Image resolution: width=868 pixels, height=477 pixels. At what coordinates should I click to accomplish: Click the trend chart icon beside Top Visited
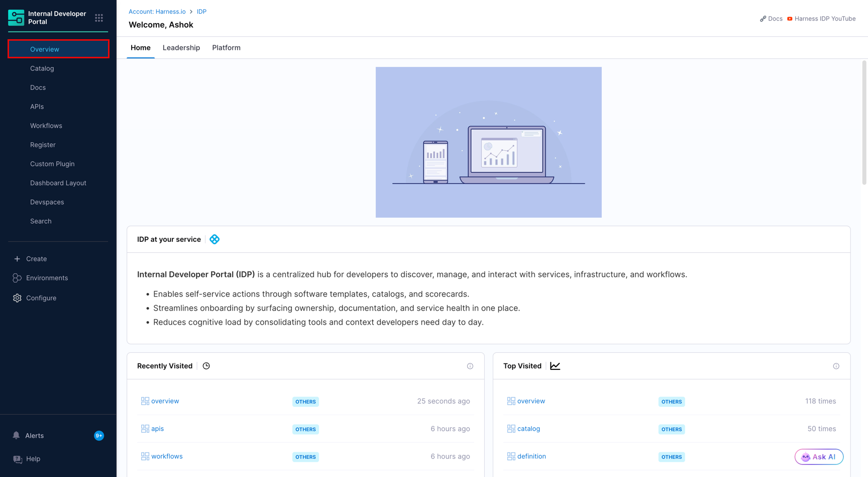coord(555,366)
